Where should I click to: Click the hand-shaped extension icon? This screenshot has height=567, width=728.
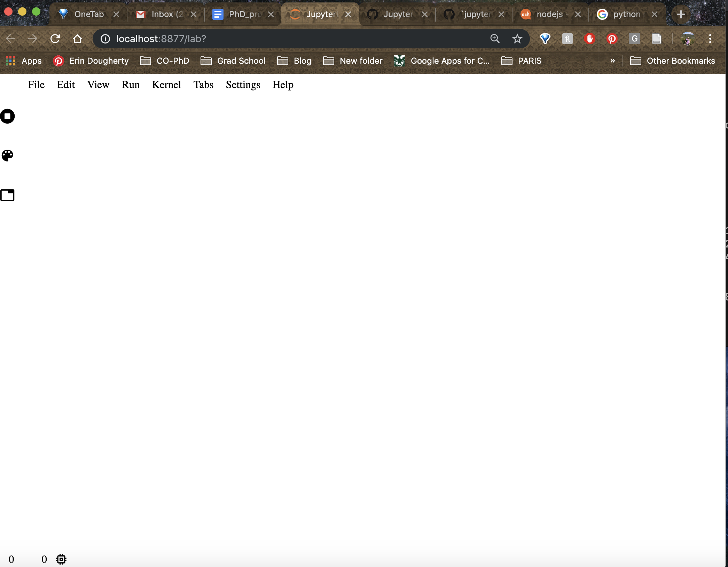pyautogui.click(x=590, y=39)
